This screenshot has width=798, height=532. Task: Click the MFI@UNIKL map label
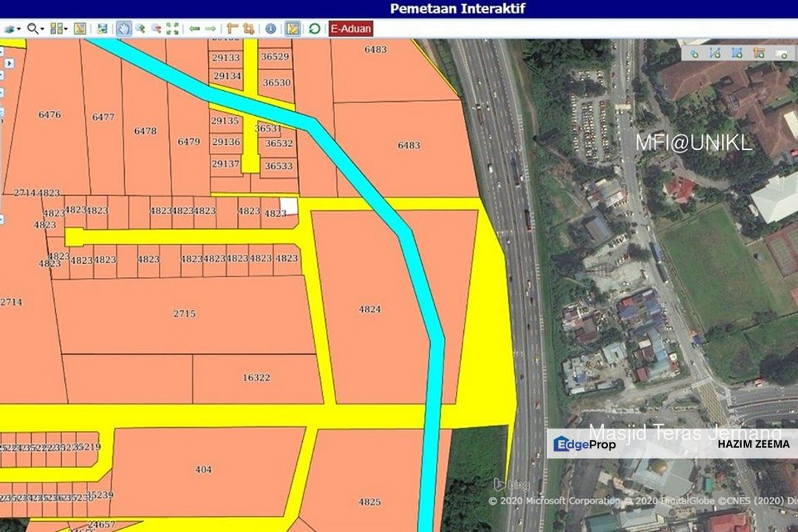(x=693, y=143)
